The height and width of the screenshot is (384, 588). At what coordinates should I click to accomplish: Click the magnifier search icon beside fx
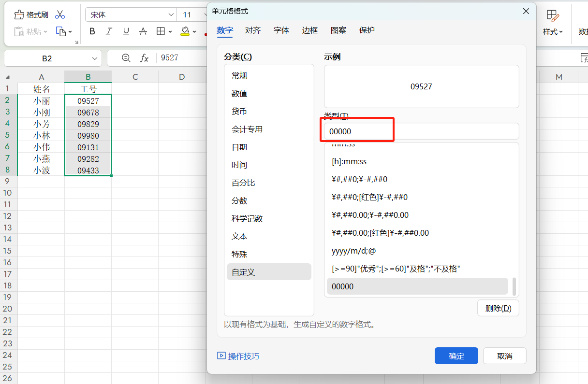point(125,58)
